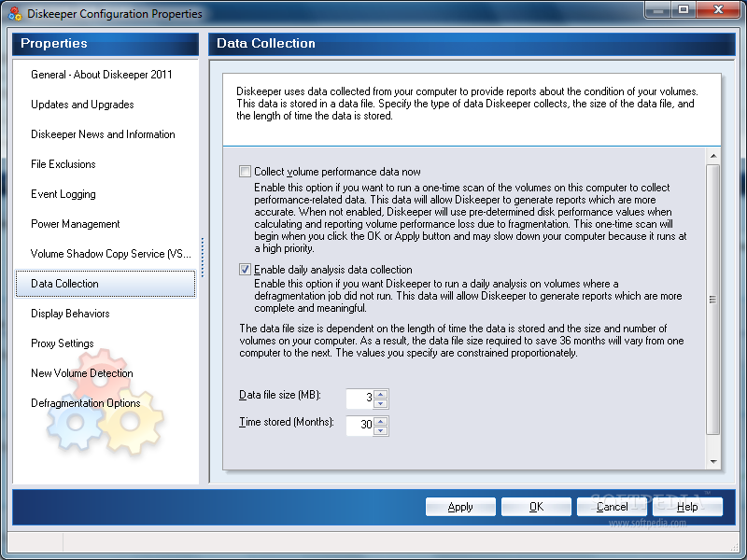Open Updates and Upgrades settings
The width and height of the screenshot is (747, 560).
(x=82, y=105)
